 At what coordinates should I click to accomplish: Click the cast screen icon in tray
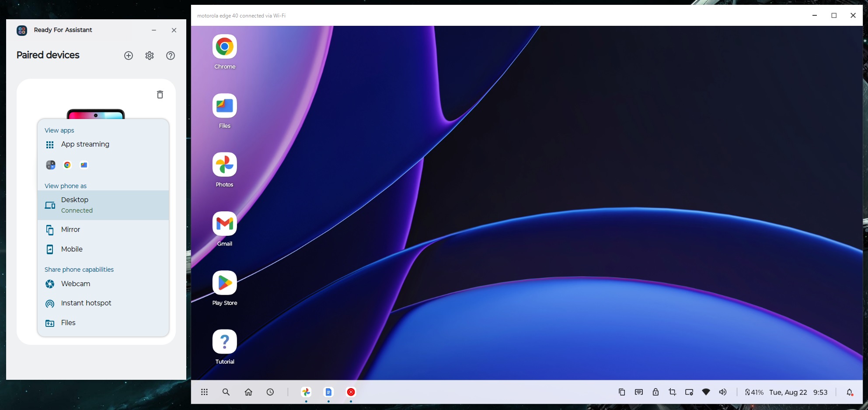[639, 392]
